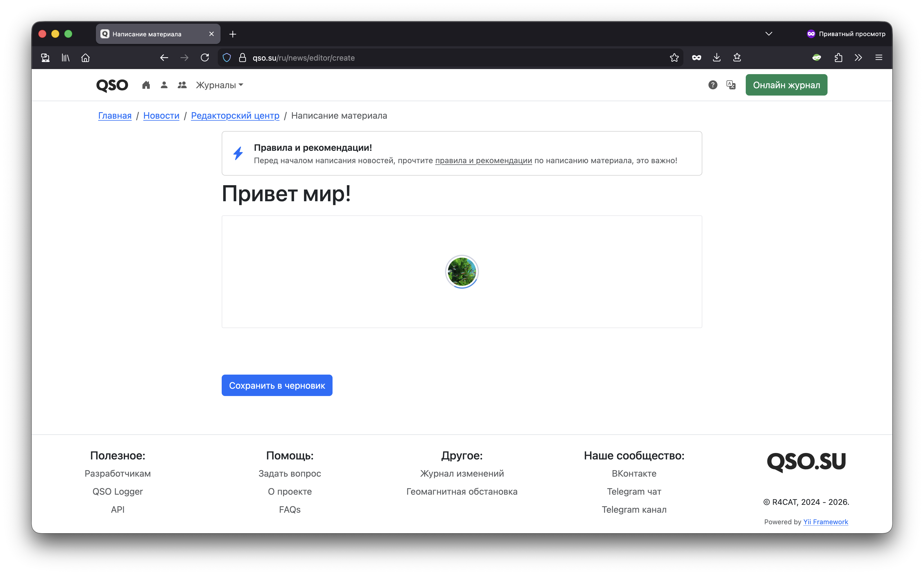Reload the page with refresh icon
This screenshot has width=924, height=575.
(x=205, y=58)
